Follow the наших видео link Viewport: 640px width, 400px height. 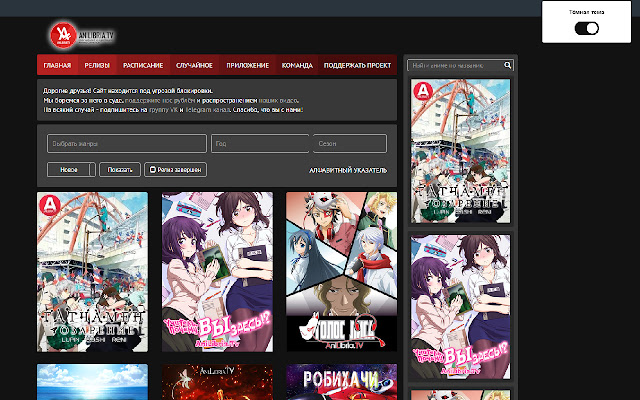[278, 100]
